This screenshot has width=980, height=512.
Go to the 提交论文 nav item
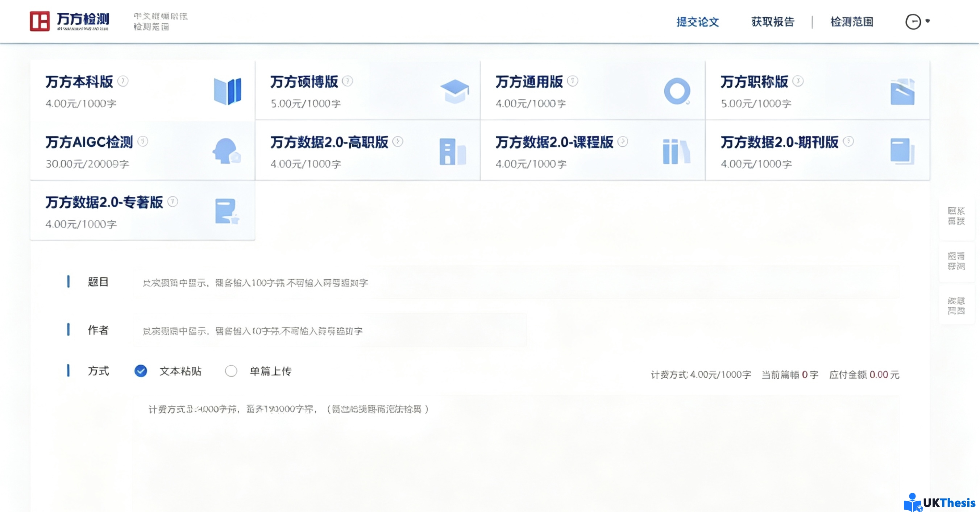pos(698,22)
